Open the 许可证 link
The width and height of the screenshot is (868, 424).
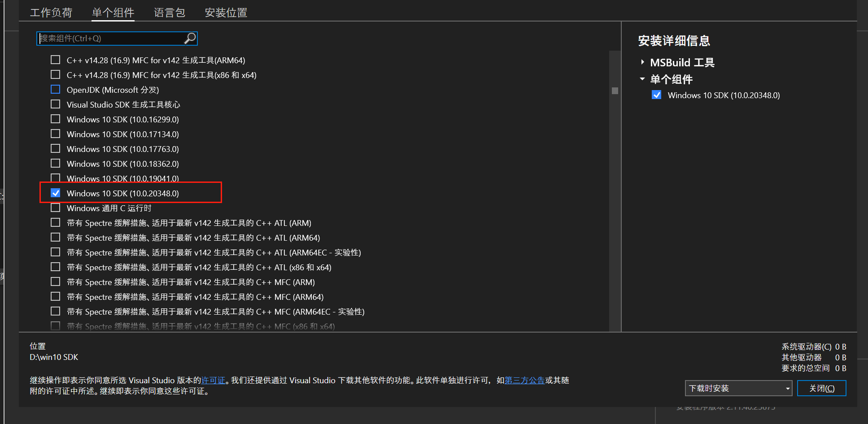pyautogui.click(x=213, y=380)
